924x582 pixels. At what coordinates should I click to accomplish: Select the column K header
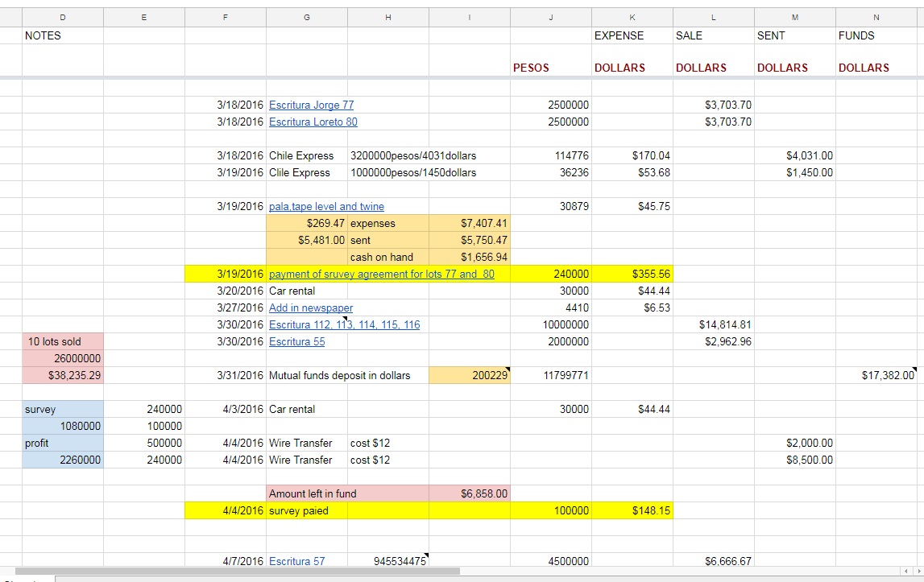(632, 17)
